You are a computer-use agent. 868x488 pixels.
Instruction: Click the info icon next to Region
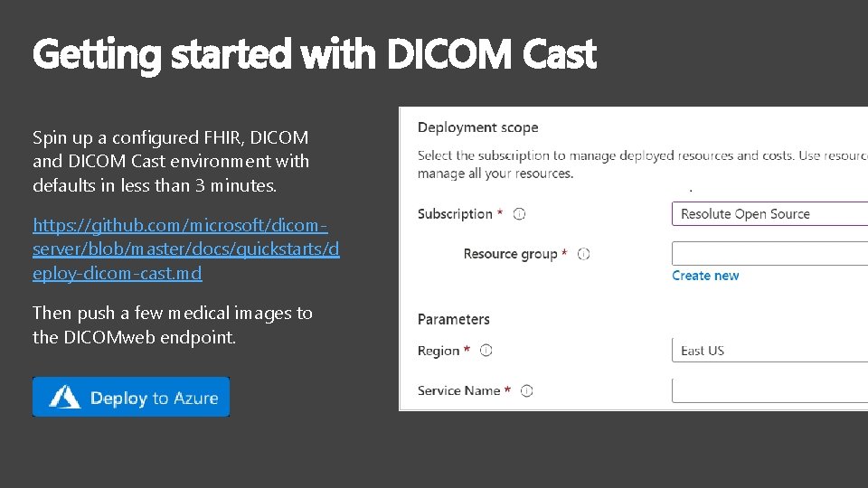point(486,351)
